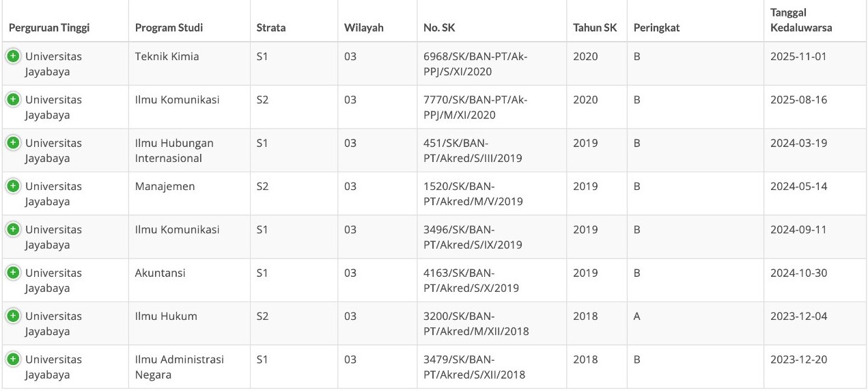Viewport: 868px width, 391px height.
Task: Click the Ilmu Hukum program cell
Action: tap(166, 316)
